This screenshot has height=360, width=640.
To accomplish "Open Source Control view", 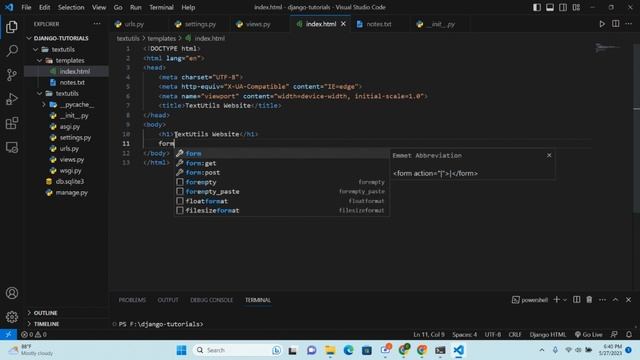I will (x=12, y=75).
